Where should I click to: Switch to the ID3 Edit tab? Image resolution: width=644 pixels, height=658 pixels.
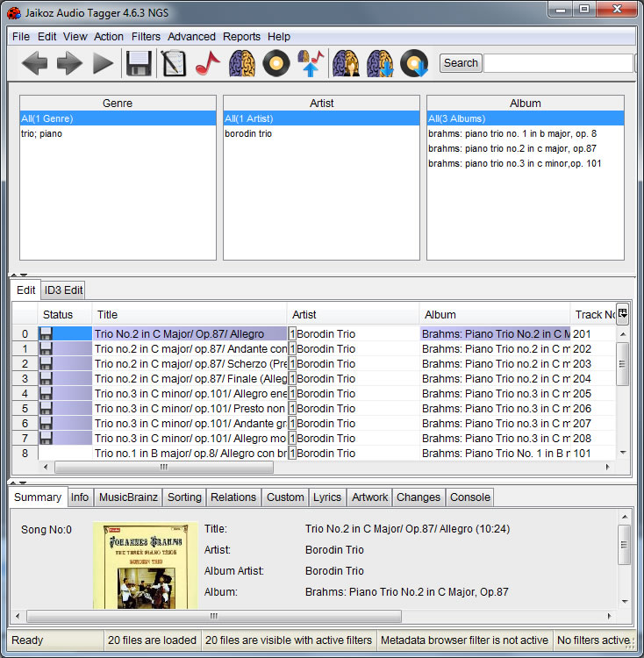click(x=63, y=290)
